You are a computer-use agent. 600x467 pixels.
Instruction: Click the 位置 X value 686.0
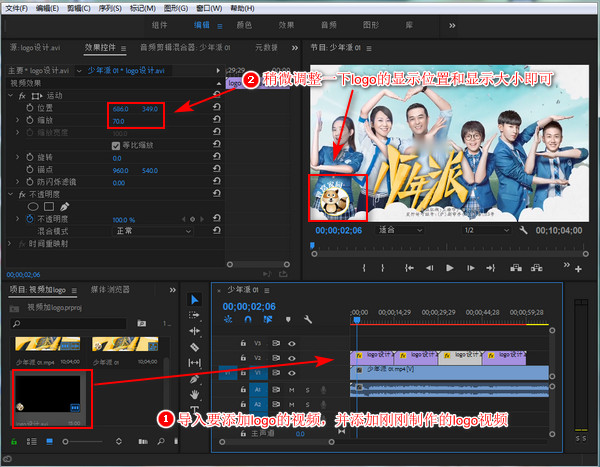coord(121,109)
